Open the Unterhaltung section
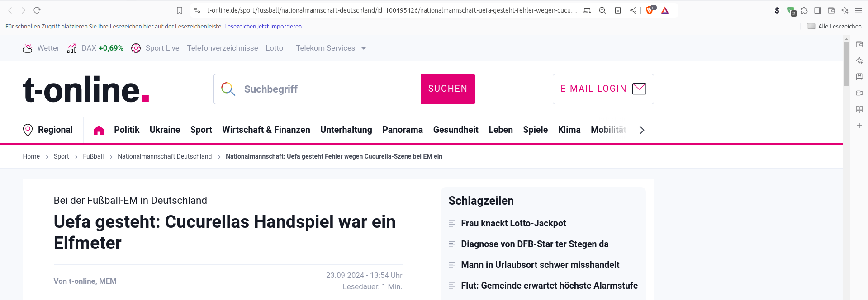 (346, 130)
